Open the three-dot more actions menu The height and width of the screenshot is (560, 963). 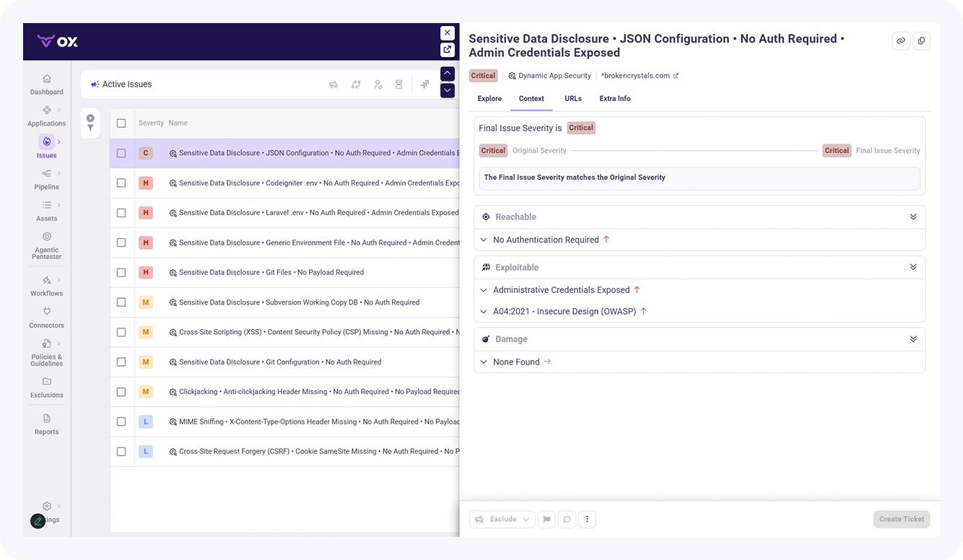(x=588, y=519)
